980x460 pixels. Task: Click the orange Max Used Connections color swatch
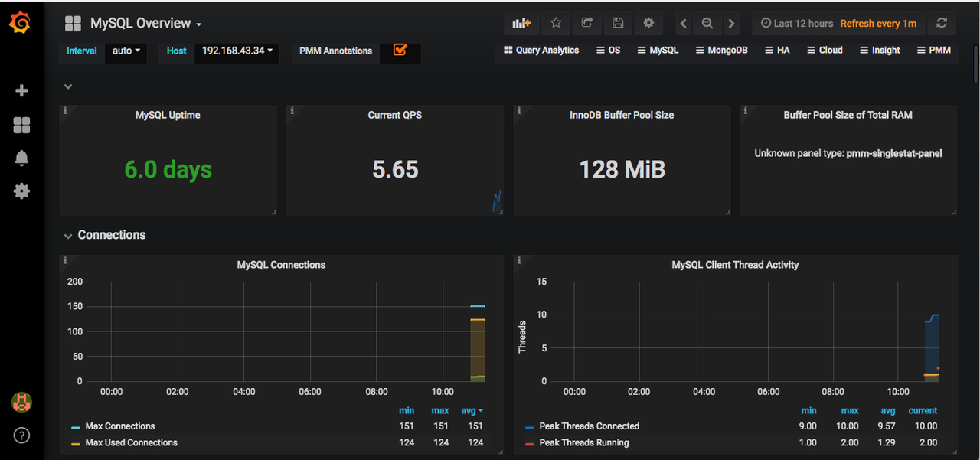pyautogui.click(x=76, y=443)
